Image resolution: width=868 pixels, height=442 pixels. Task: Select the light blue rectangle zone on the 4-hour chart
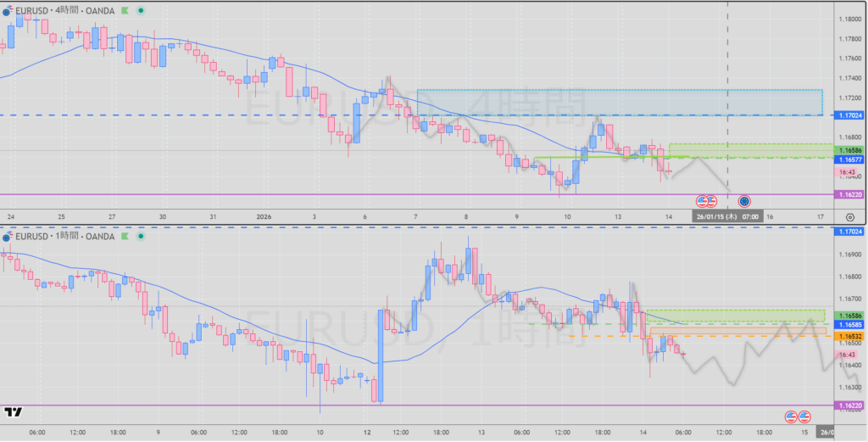click(619, 101)
